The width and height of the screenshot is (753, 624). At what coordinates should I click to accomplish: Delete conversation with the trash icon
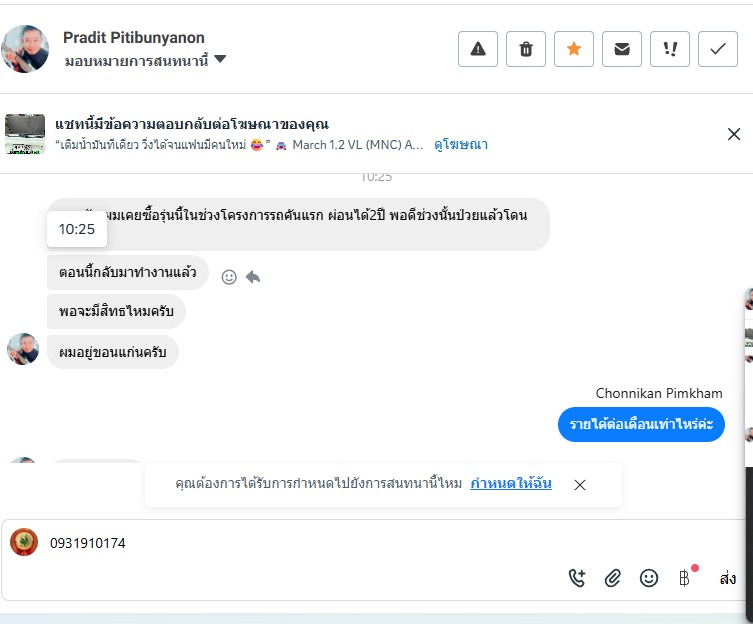[x=526, y=49]
